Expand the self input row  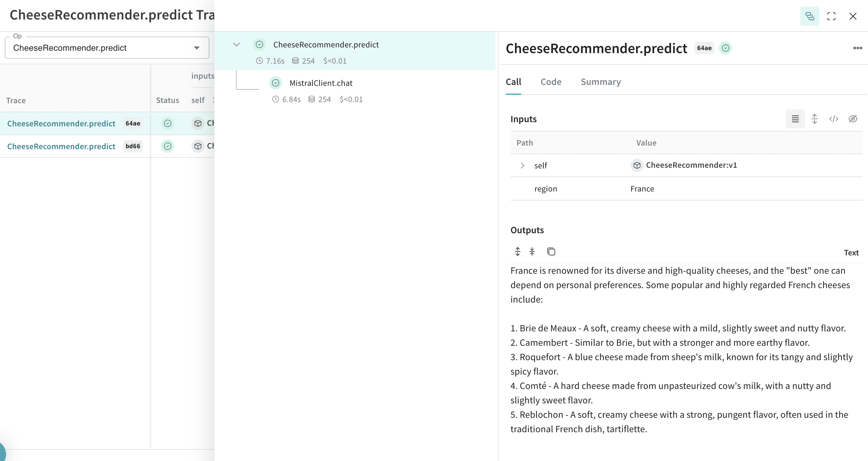click(522, 166)
